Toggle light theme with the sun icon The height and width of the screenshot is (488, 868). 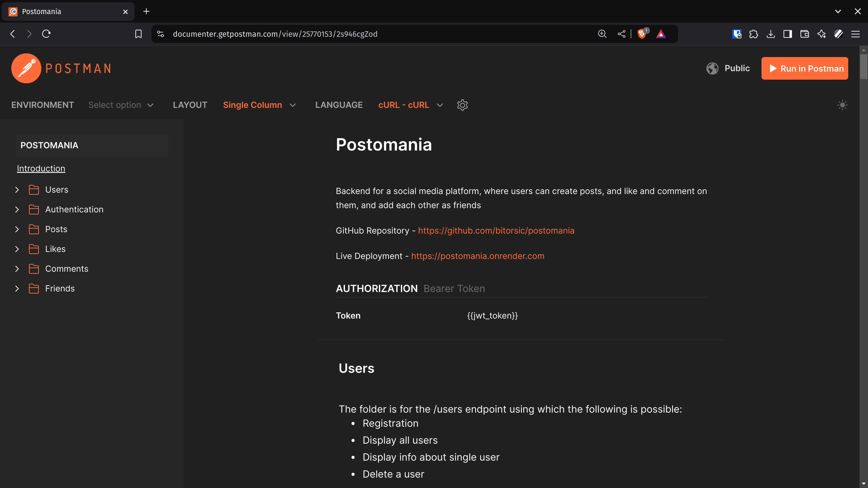point(842,105)
